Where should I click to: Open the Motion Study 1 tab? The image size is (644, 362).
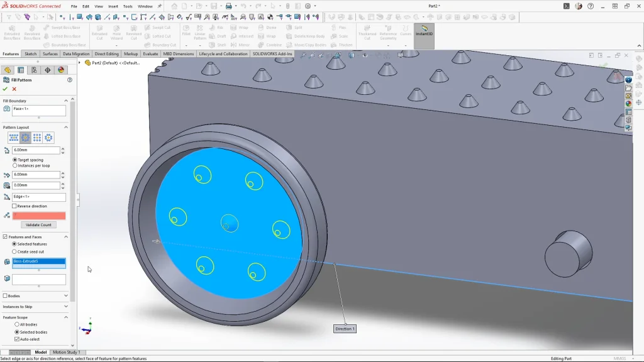[66, 352]
